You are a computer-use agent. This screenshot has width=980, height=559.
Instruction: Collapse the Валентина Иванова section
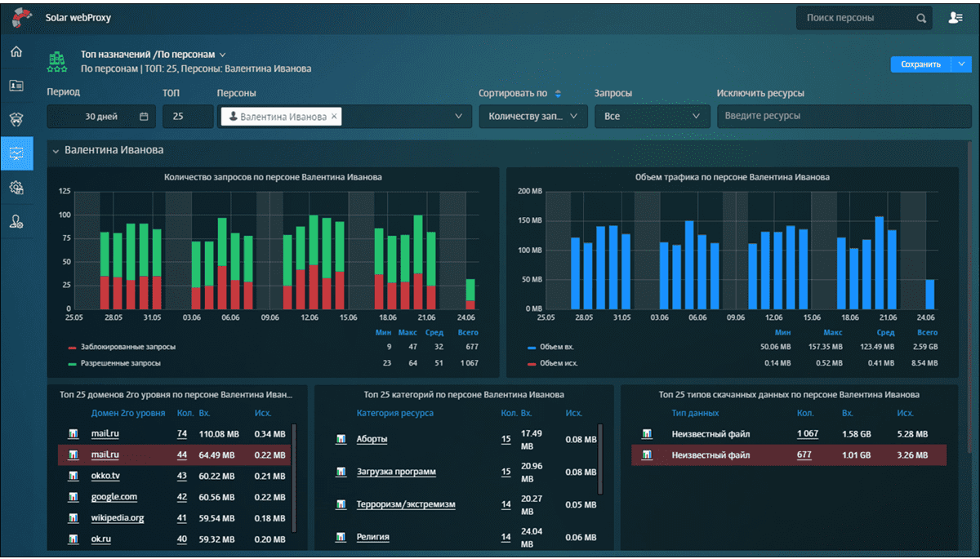click(x=56, y=150)
